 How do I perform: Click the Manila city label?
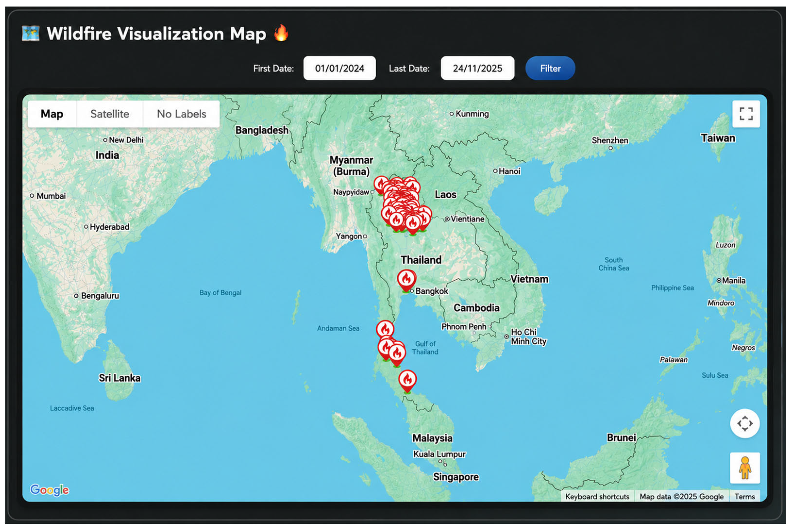point(734,281)
